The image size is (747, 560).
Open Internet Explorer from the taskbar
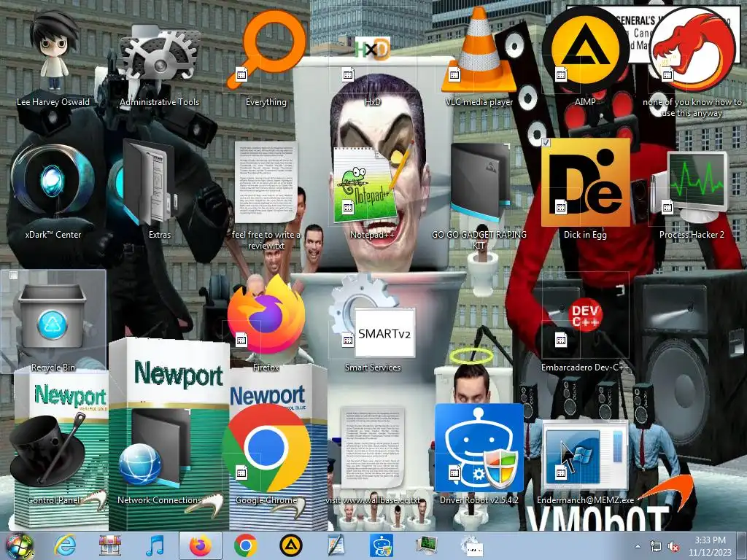(x=64, y=545)
